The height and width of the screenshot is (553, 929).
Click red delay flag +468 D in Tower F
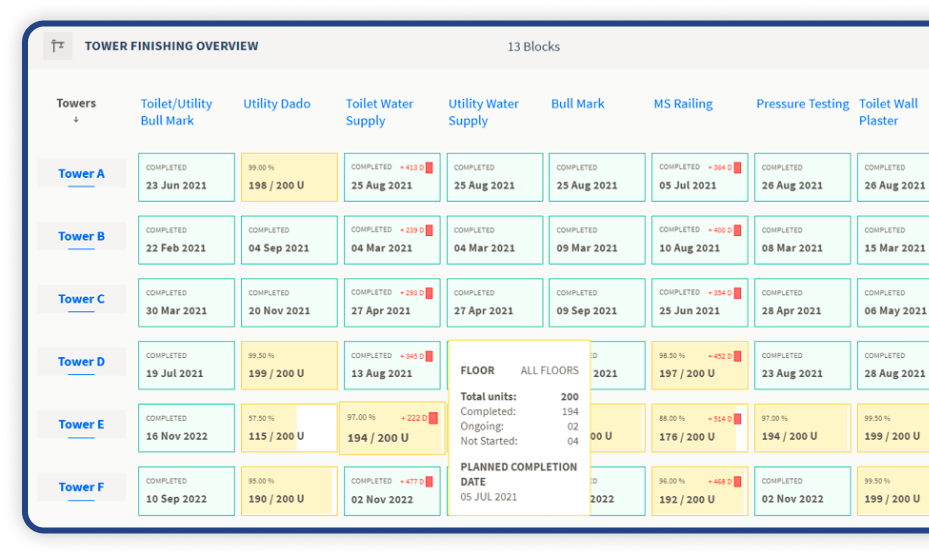(x=737, y=482)
